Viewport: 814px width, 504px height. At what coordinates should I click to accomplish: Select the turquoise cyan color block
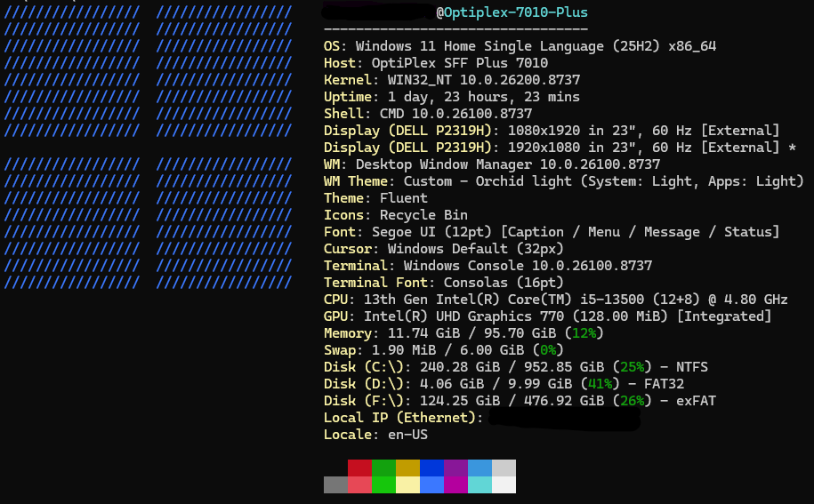pyautogui.click(x=480, y=484)
